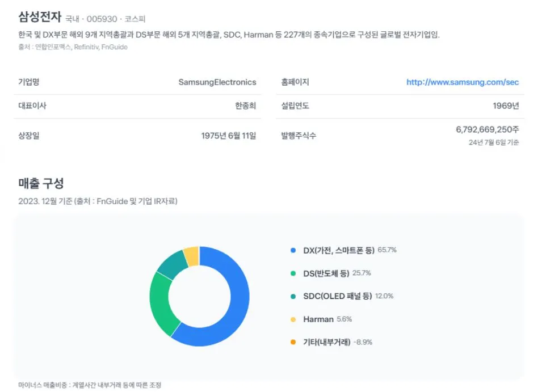Click the 대표이사 row label
542x392 pixels.
32,106
